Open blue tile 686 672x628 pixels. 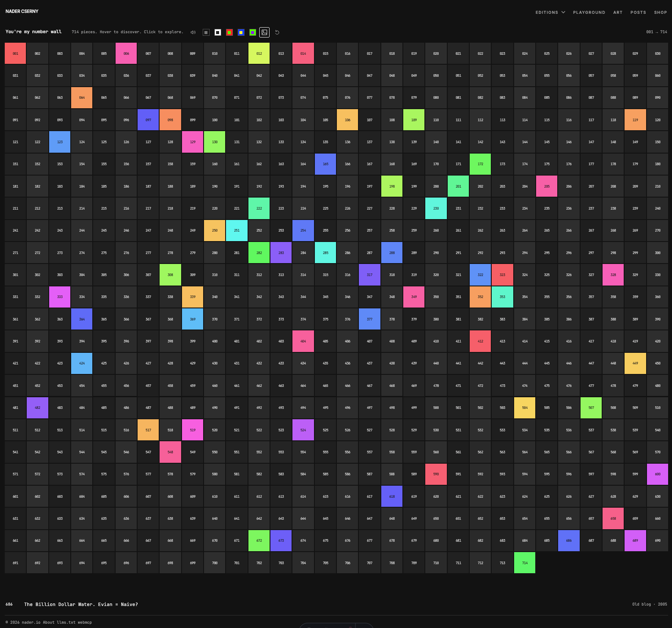pos(569,540)
